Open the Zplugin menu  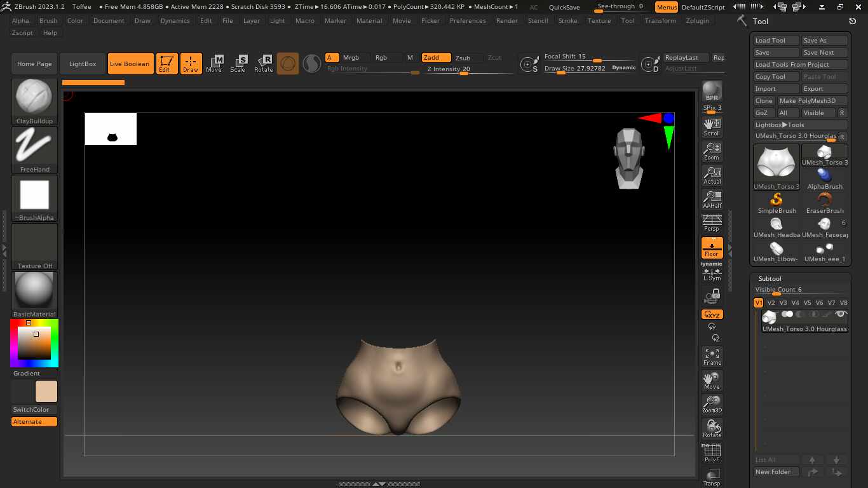point(698,20)
